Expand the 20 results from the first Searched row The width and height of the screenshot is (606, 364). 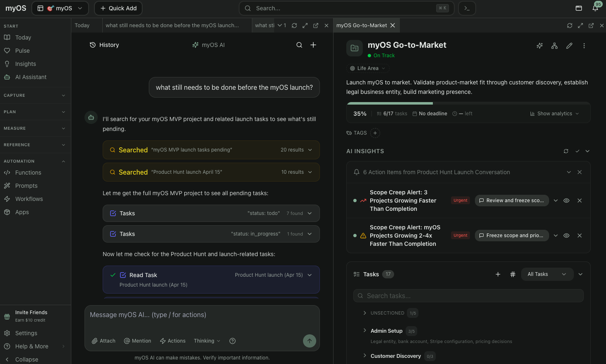click(x=309, y=150)
